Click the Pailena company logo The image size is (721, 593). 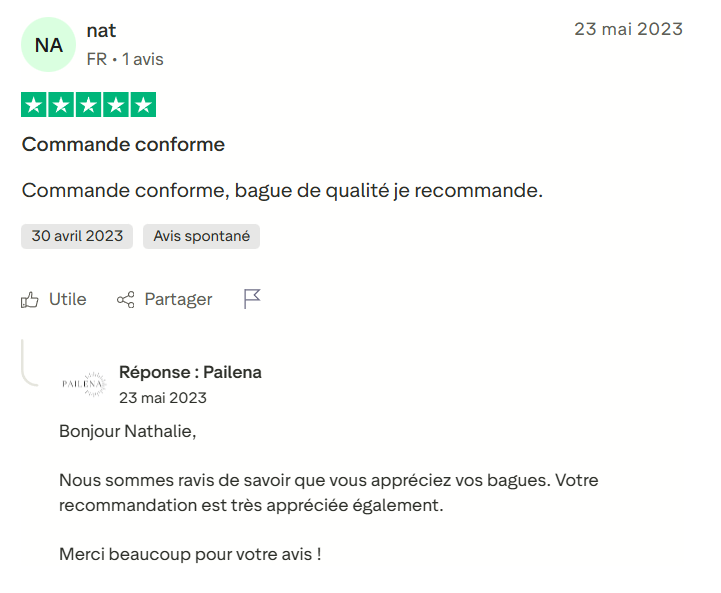click(83, 384)
